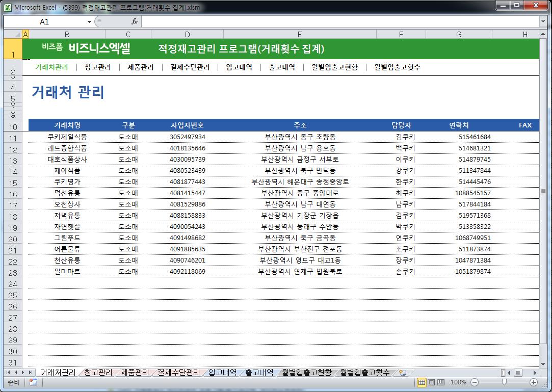Image resolution: width=552 pixels, height=392 pixels.
Task: Switch to Page Layout view
Action: [x=431, y=382]
